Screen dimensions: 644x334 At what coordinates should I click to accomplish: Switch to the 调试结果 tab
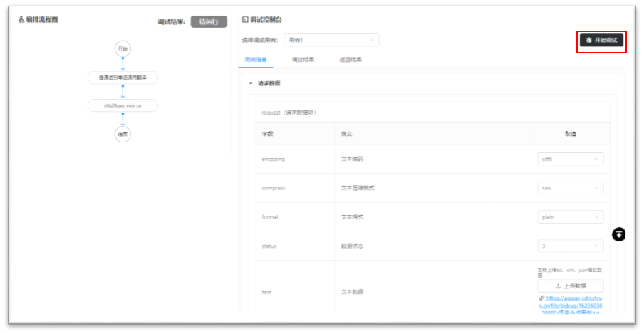[x=303, y=60]
